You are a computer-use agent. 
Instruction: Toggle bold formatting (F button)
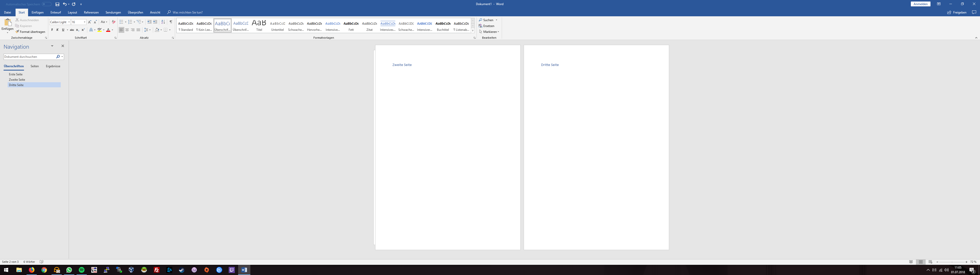tap(52, 30)
